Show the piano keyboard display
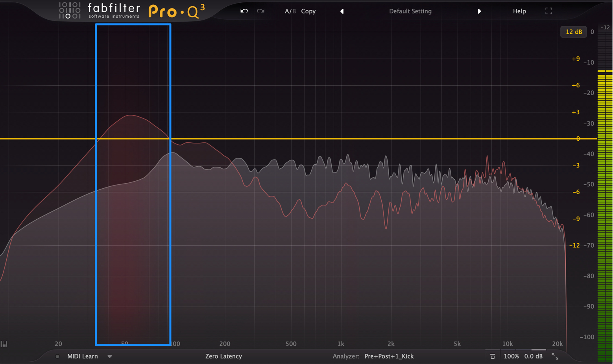 [x=4, y=344]
